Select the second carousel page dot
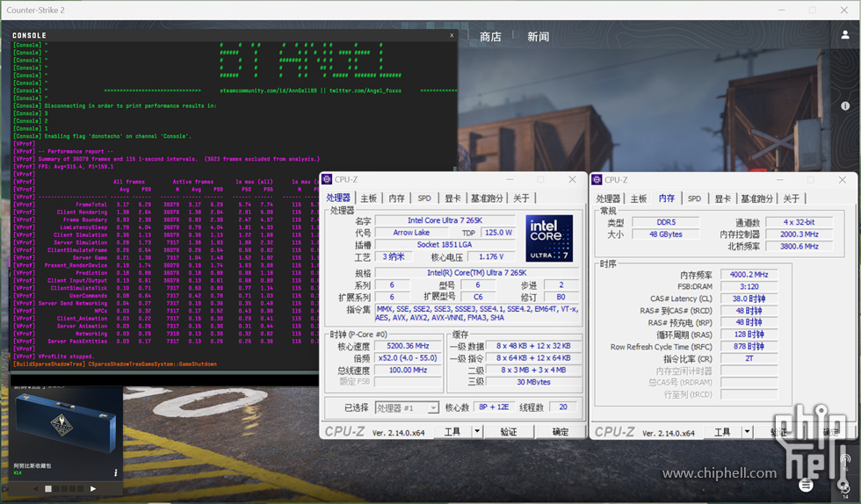 tap(55, 488)
